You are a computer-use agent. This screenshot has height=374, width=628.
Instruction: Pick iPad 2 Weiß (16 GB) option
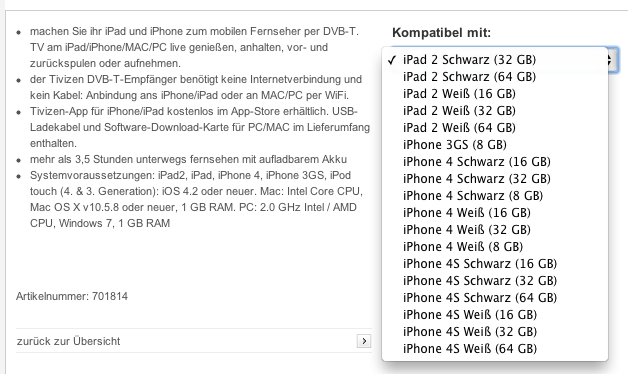tap(495, 94)
